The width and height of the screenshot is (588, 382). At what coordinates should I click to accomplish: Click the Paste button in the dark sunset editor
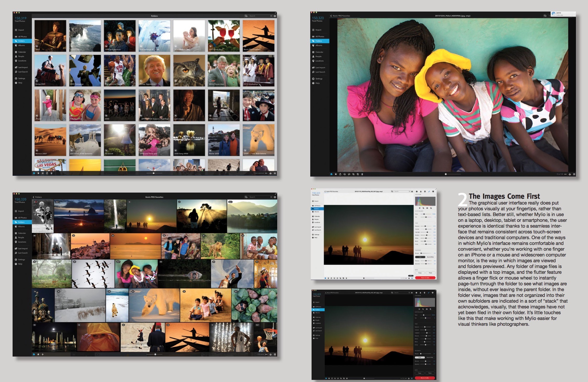tap(430, 373)
